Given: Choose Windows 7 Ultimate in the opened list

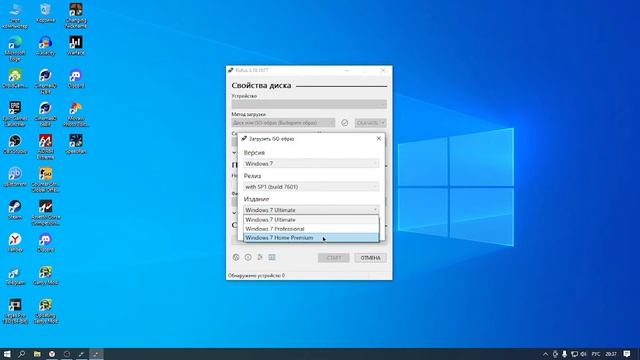Looking at the screenshot, I should tap(311, 220).
